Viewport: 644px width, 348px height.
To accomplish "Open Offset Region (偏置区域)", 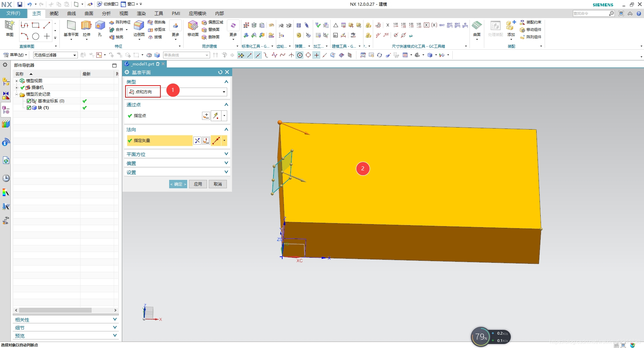I will [212, 22].
